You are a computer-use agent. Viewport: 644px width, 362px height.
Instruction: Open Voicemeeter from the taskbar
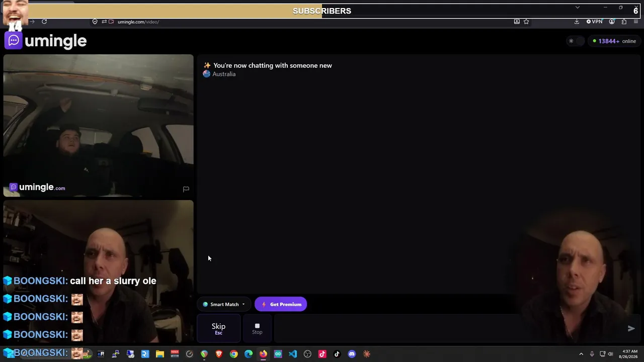175,354
